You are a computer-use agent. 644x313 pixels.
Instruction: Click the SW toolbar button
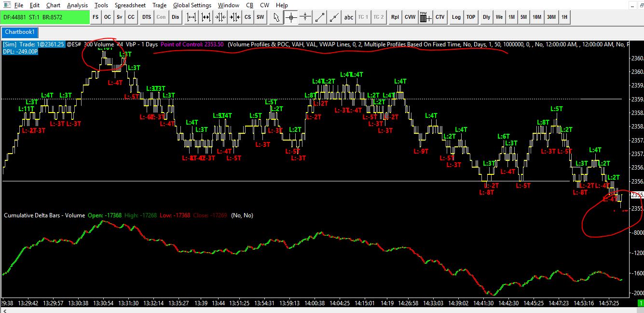tap(260, 17)
